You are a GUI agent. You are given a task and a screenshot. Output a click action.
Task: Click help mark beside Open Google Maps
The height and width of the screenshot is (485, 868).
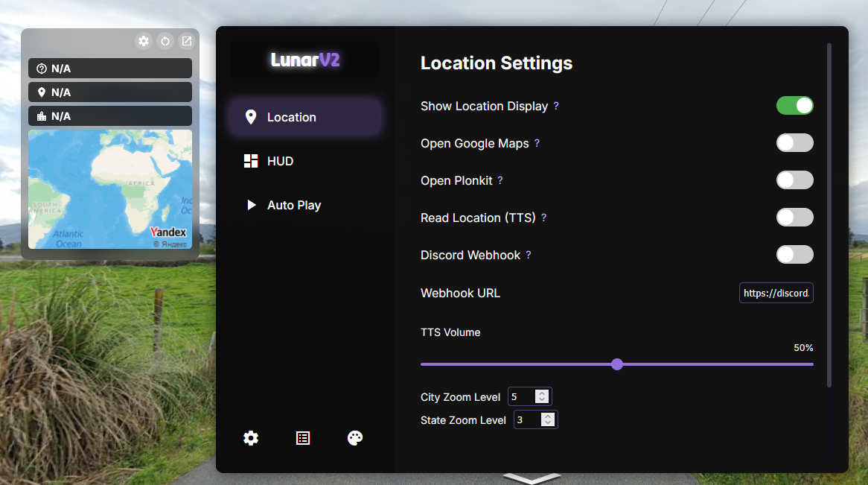click(x=537, y=143)
